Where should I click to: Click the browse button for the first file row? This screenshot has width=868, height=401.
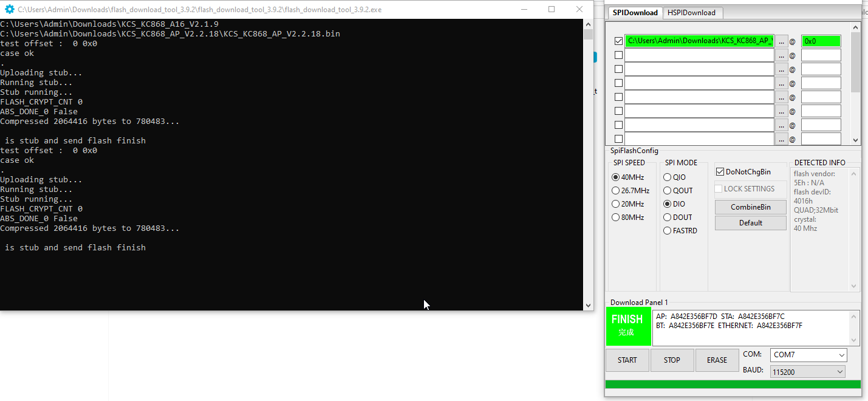click(x=782, y=41)
